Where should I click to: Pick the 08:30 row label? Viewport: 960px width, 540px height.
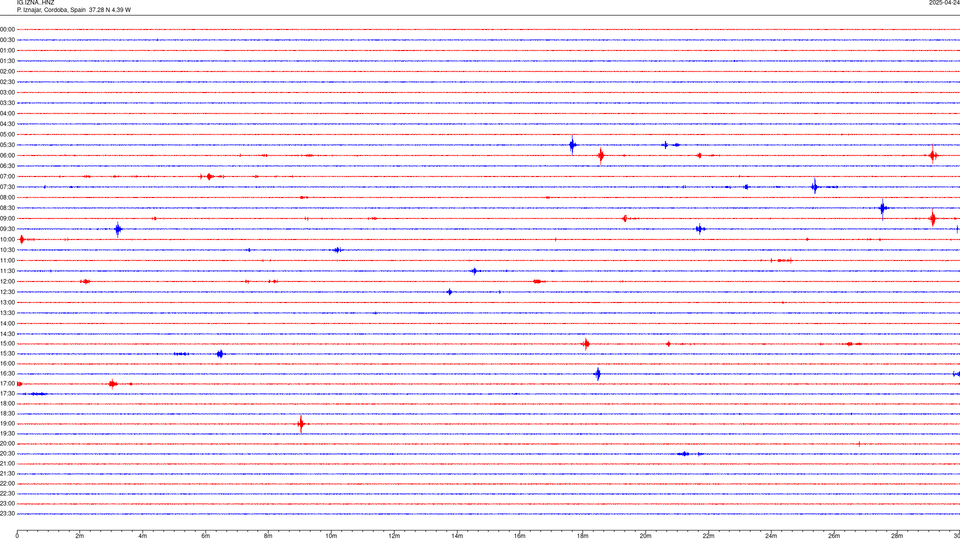coord(7,208)
